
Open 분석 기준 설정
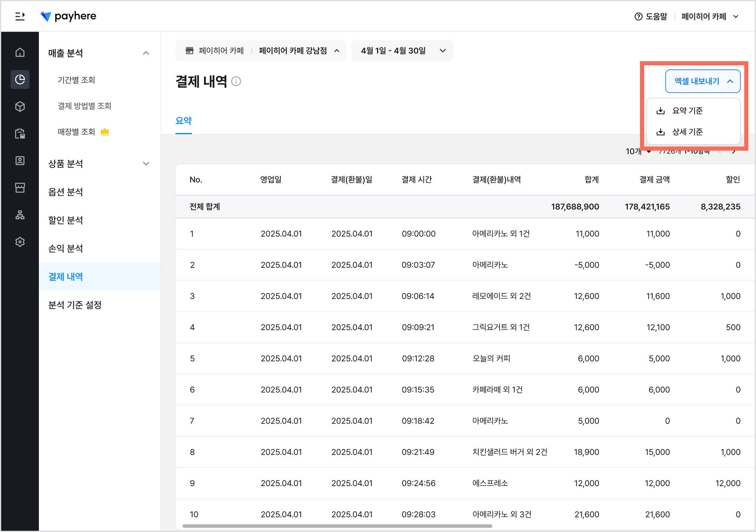point(75,305)
